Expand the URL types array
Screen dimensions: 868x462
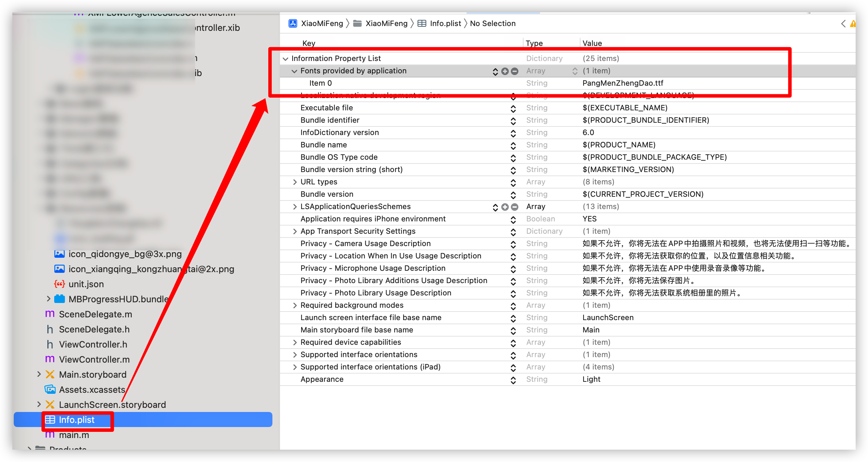[295, 182]
